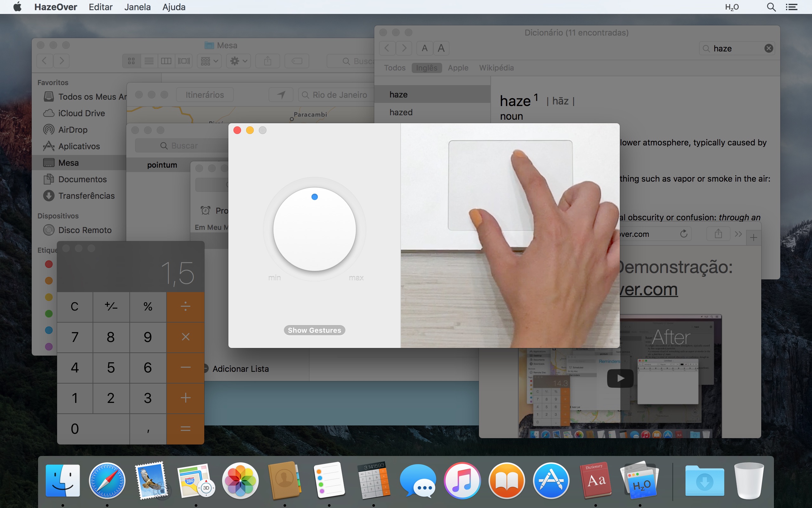Open Trash in the Dock

749,480
